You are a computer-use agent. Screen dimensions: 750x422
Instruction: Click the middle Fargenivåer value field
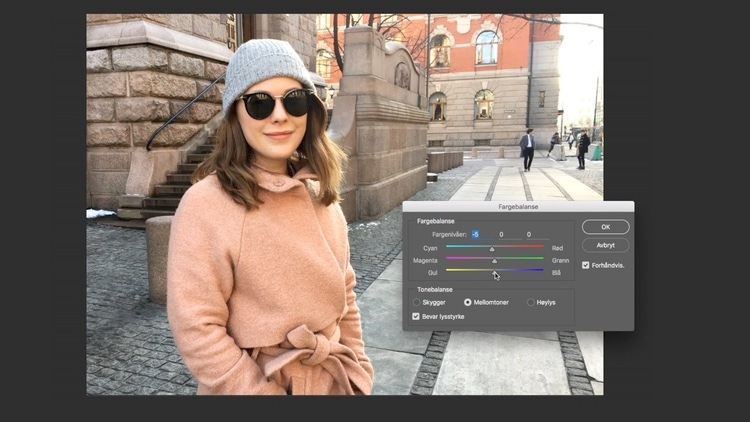point(502,234)
